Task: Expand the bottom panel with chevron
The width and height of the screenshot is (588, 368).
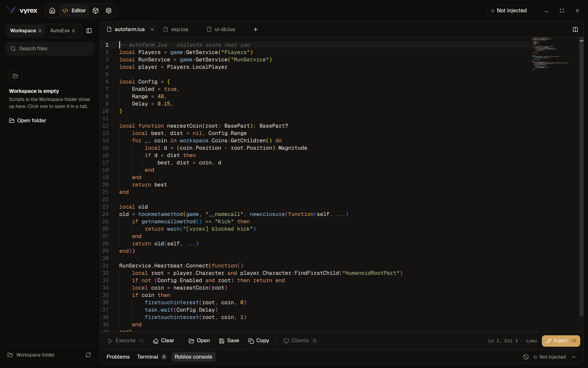Action: tap(574, 357)
